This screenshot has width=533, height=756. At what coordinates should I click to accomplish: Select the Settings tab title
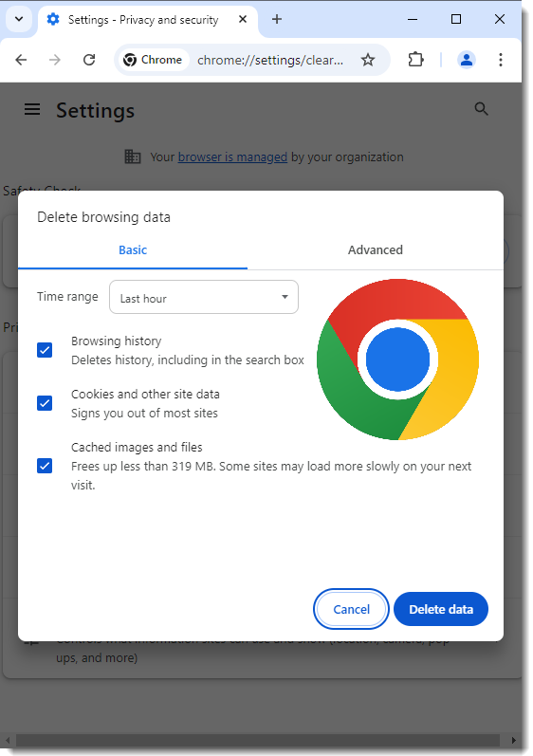click(x=143, y=20)
